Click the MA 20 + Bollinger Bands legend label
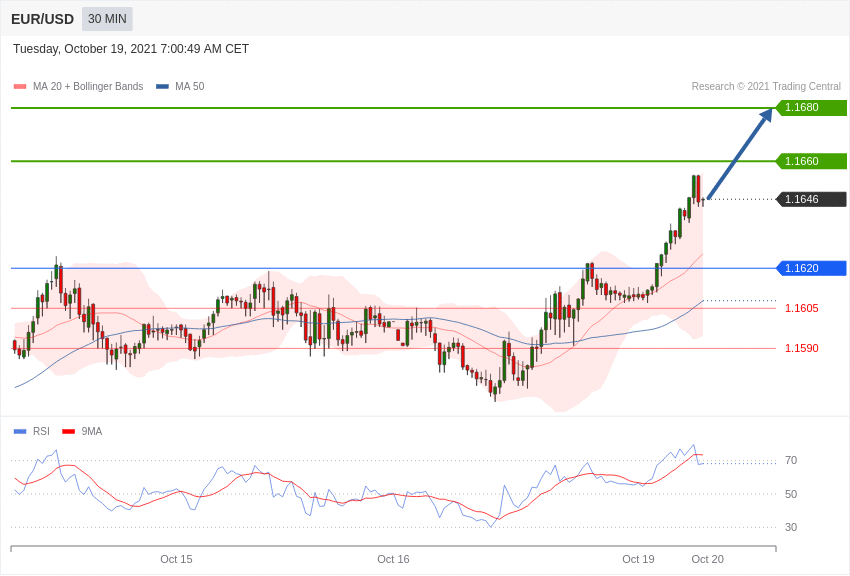 click(88, 86)
